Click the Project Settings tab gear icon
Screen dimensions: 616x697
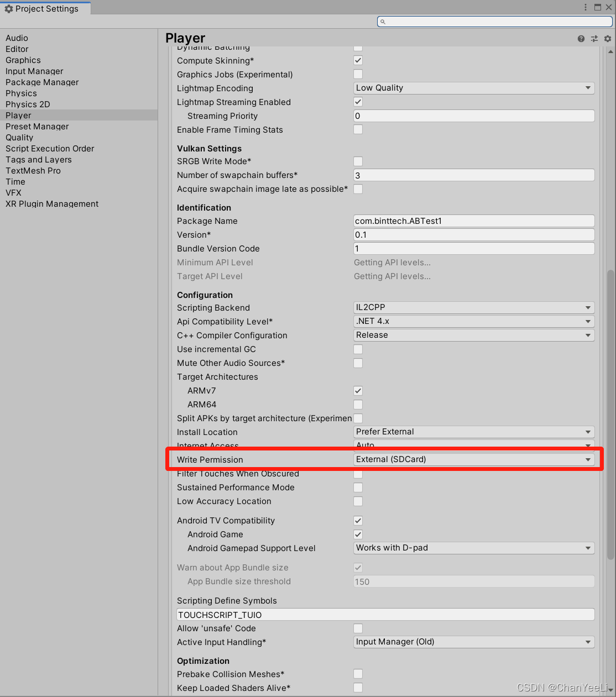[9, 9]
